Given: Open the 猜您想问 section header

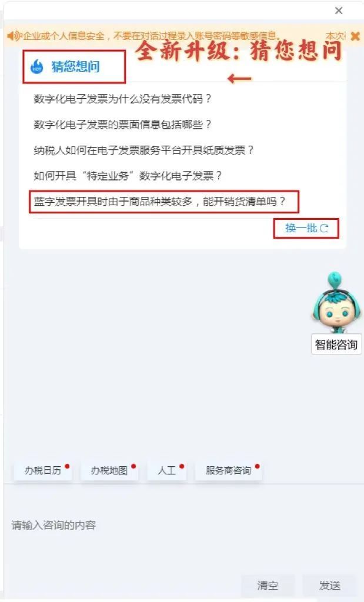Looking at the screenshot, I should click(75, 67).
